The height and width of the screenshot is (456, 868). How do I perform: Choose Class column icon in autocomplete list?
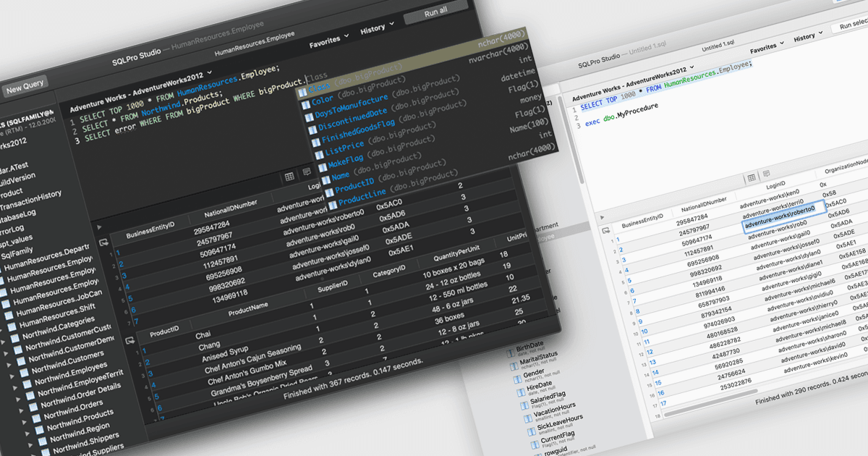point(302,93)
